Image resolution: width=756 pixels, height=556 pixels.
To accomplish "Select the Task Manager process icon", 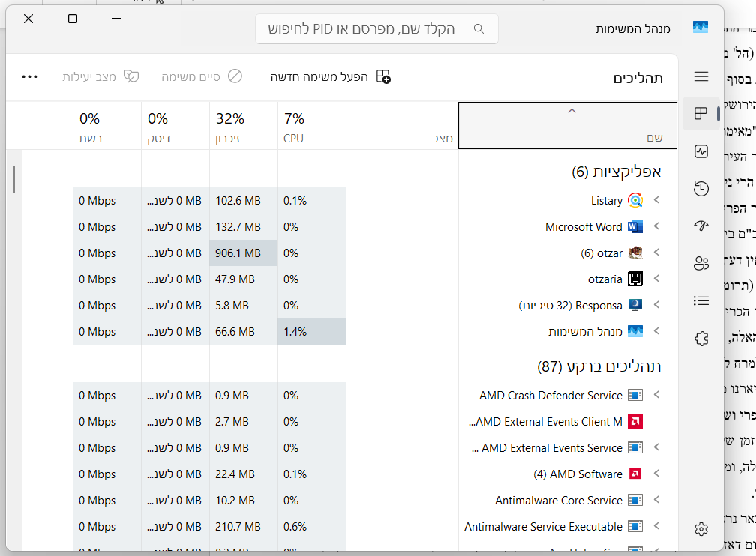I will (x=635, y=331).
